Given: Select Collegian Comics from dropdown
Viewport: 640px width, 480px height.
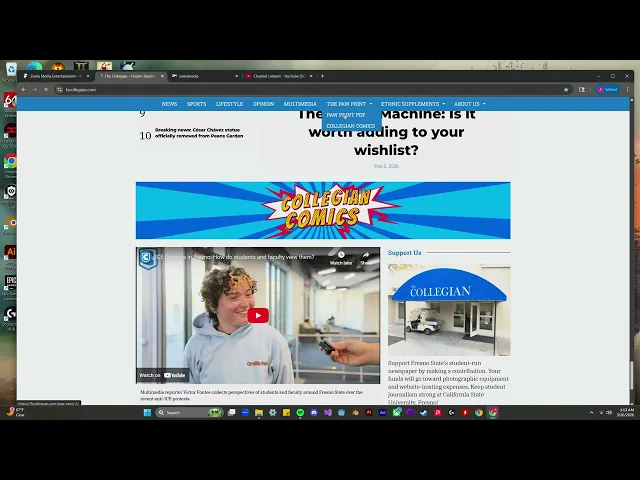Looking at the screenshot, I should pyautogui.click(x=351, y=126).
